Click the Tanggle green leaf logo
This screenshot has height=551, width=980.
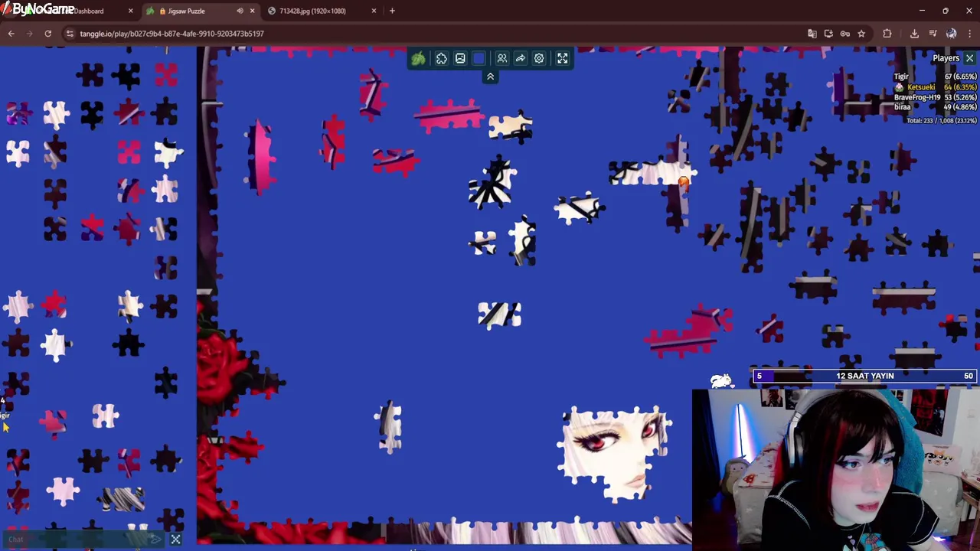(418, 59)
